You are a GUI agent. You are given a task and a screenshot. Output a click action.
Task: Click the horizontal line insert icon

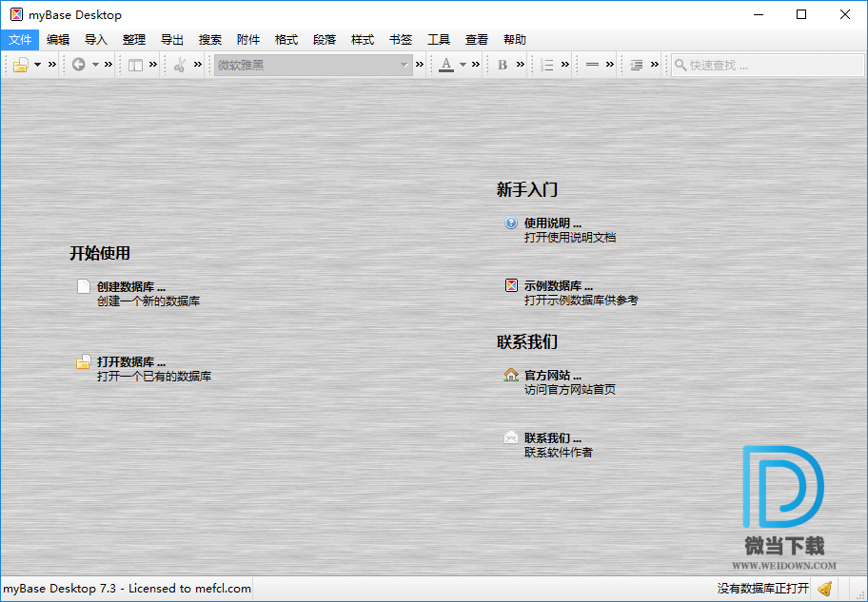[592, 65]
